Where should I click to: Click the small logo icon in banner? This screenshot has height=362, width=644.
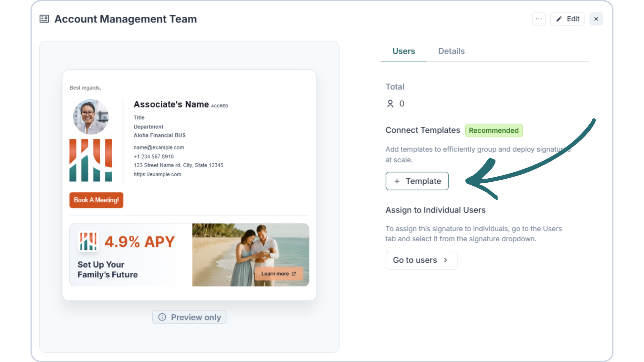pos(88,241)
